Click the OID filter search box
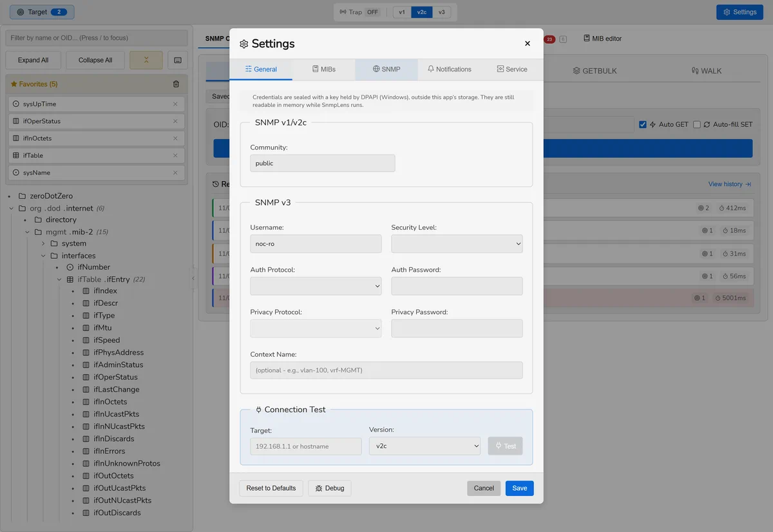Screen dimensions: 773x532 pos(97,38)
